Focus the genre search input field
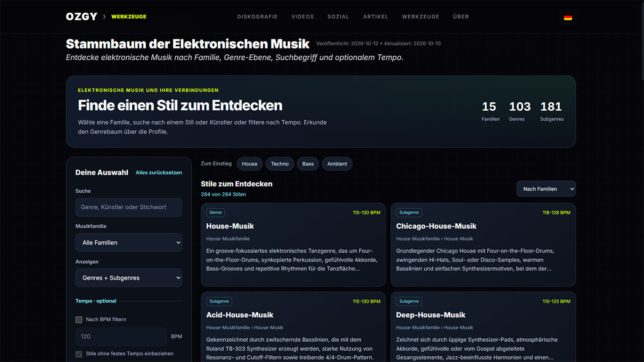 click(x=129, y=207)
